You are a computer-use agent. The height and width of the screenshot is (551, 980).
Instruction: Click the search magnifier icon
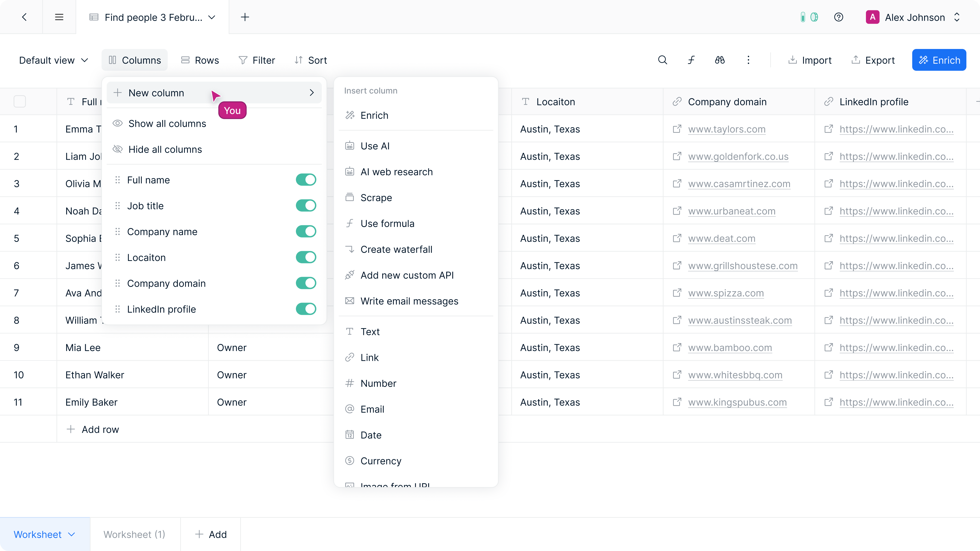[662, 60]
